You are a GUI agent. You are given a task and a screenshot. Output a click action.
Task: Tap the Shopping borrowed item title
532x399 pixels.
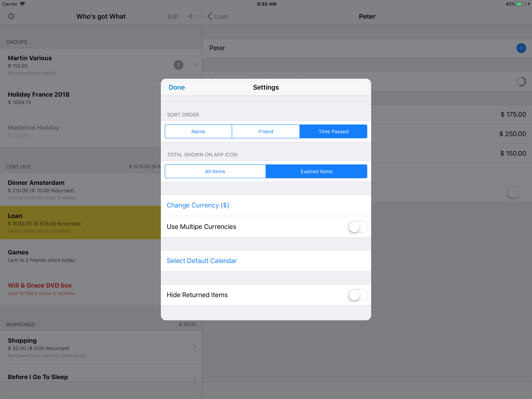click(x=22, y=341)
